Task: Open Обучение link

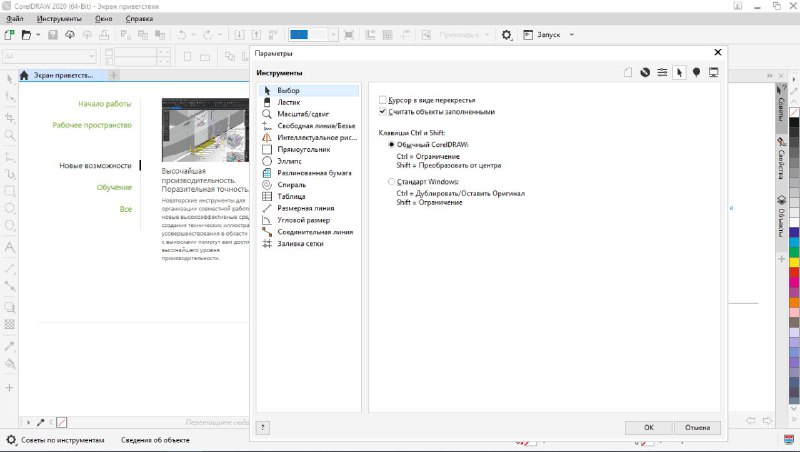Action: coord(114,187)
